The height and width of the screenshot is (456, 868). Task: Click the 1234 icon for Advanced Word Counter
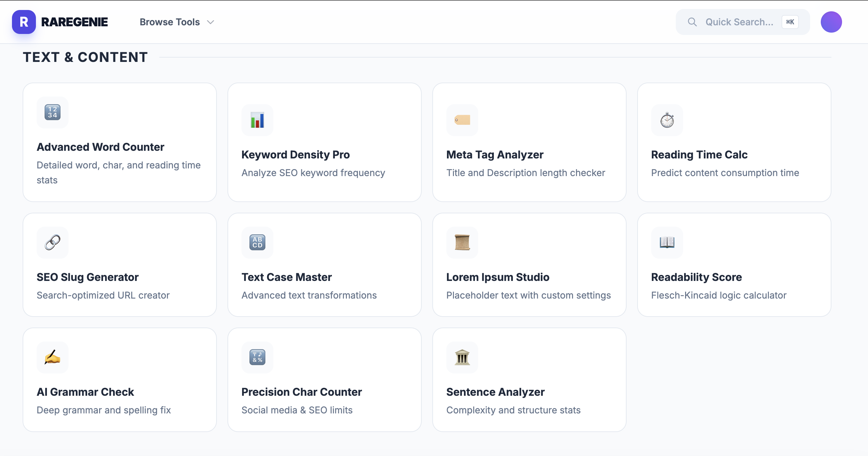pyautogui.click(x=52, y=112)
